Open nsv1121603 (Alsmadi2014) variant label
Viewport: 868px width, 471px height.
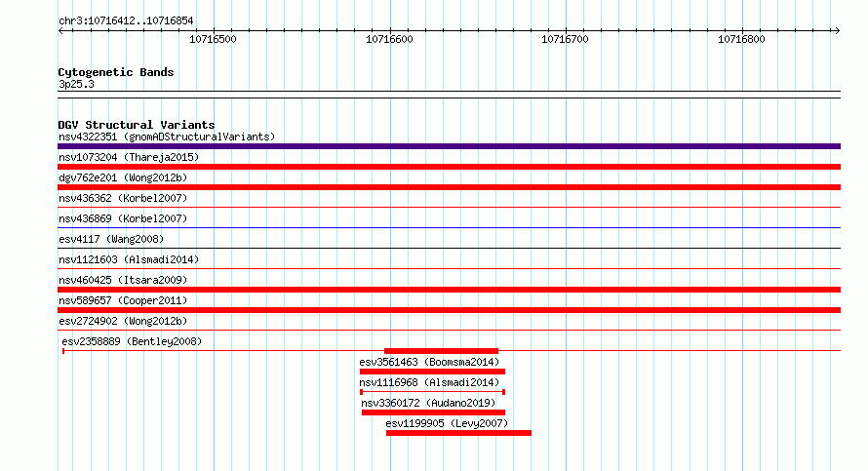tap(129, 259)
